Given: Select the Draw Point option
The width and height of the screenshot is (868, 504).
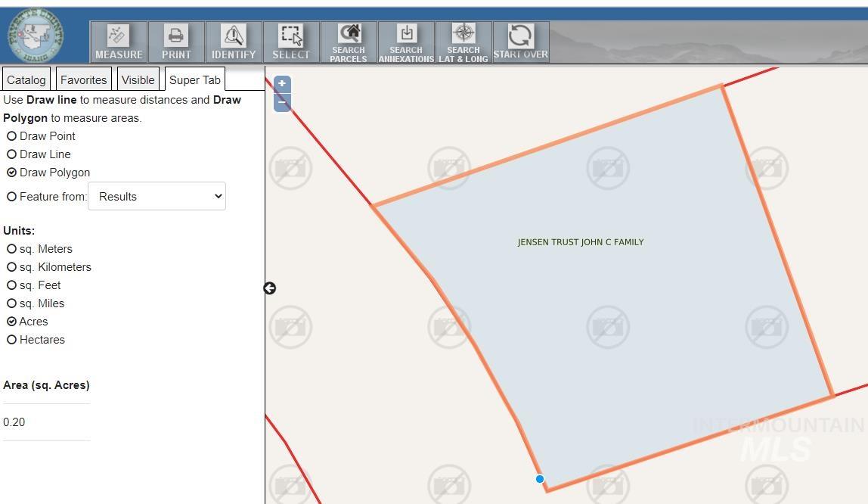Looking at the screenshot, I should point(11,135).
